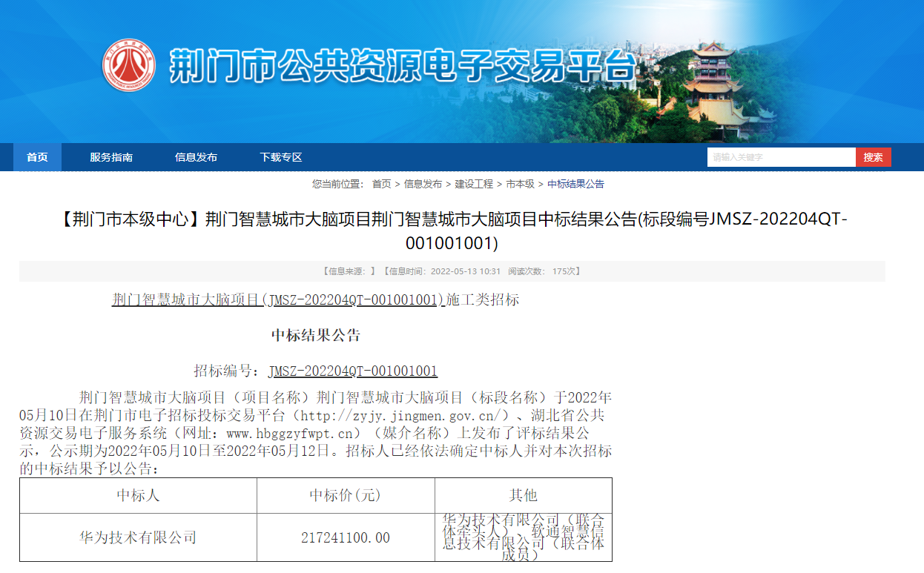Open the 服务指南 menu item
Viewport: 924px width, 573px height.
point(111,157)
